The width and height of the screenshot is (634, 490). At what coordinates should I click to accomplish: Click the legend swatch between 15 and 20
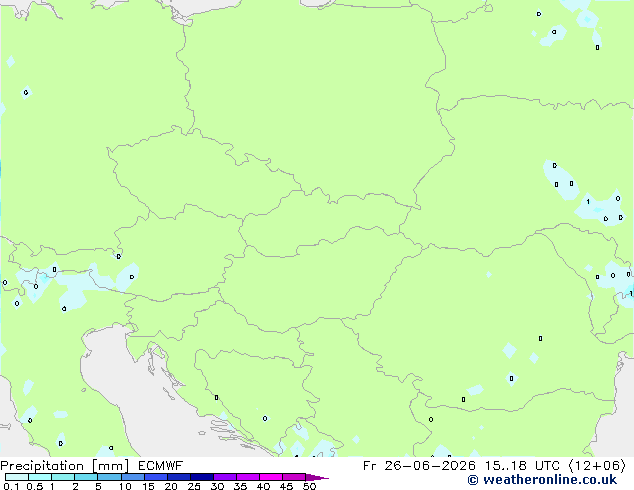[155, 477]
